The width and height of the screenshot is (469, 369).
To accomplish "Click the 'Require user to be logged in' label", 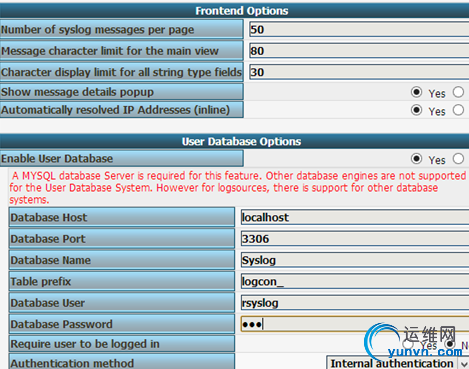I will point(85,344).
